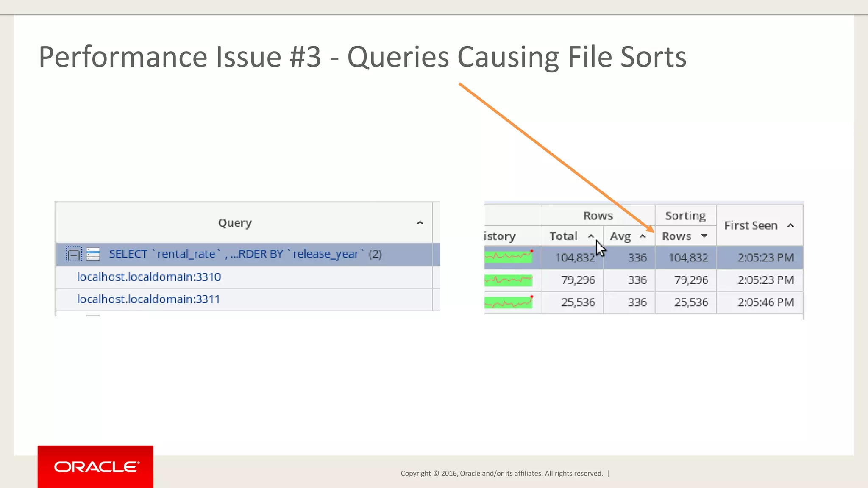This screenshot has width=868, height=488.
Task: Click the Rows group header
Action: 598,216
